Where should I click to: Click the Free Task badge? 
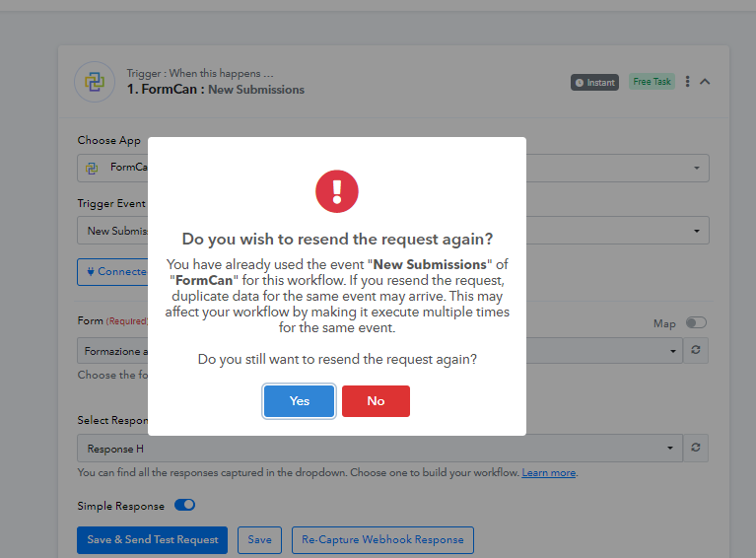click(x=652, y=82)
